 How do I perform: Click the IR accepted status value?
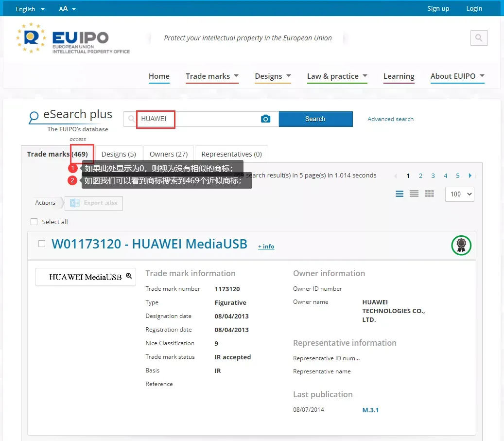(x=233, y=357)
